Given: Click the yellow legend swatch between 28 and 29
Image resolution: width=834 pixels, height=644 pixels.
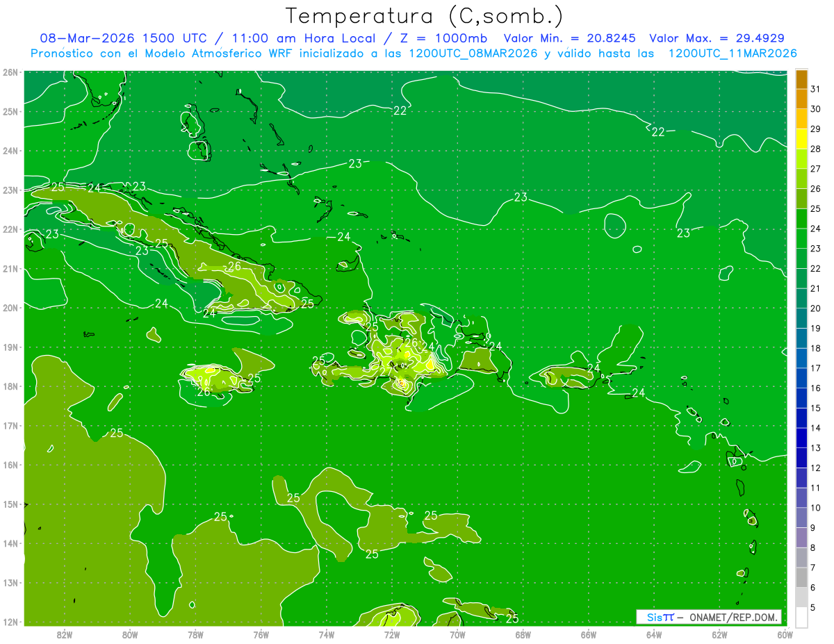Looking at the screenshot, I should click(801, 139).
